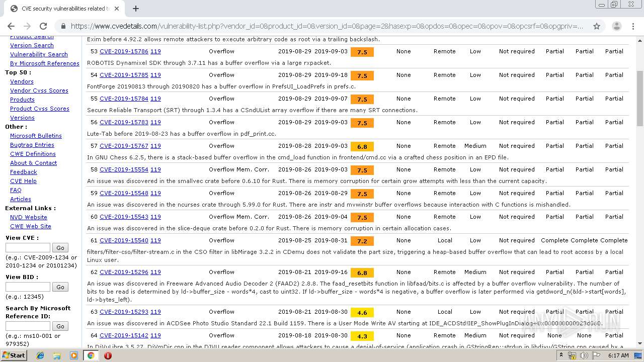Screen dimensions: 644x362
Task: Open the Chrome profile avatar icon
Action: point(616,26)
